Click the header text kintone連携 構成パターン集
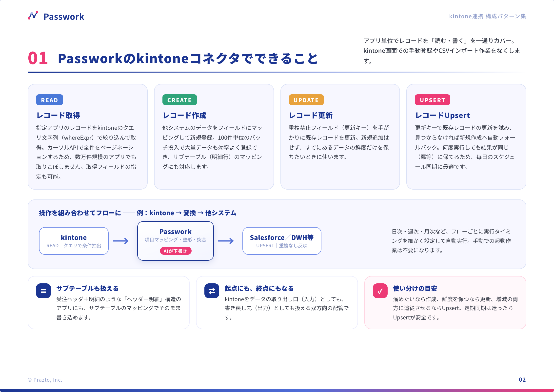Image resolution: width=554 pixels, height=392 pixels. [488, 16]
